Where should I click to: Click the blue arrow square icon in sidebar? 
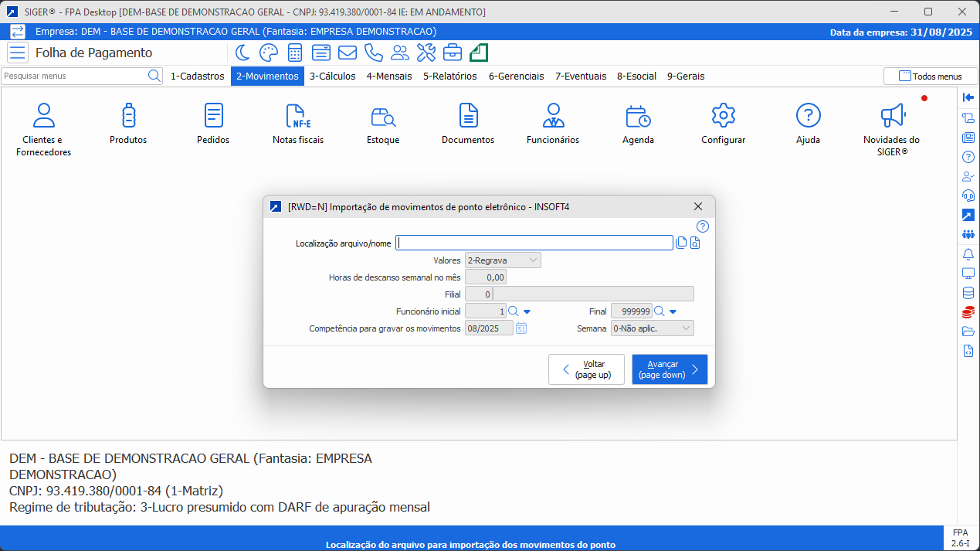click(x=968, y=215)
